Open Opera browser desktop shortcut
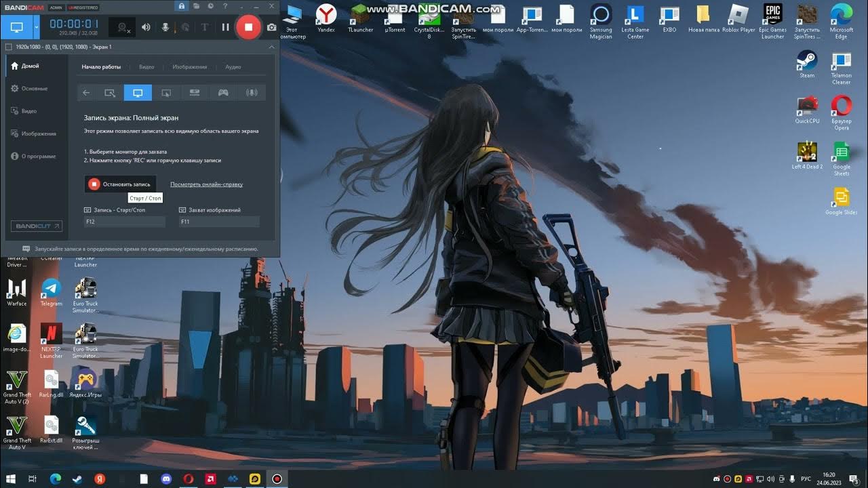Viewport: 868px width, 488px height. [842, 113]
